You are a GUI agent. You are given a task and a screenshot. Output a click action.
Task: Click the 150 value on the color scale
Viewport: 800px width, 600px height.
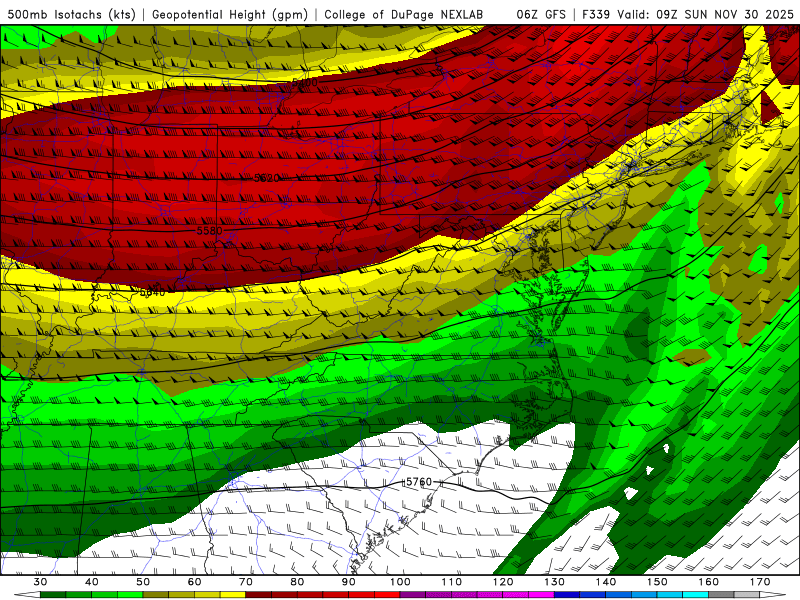point(657,582)
